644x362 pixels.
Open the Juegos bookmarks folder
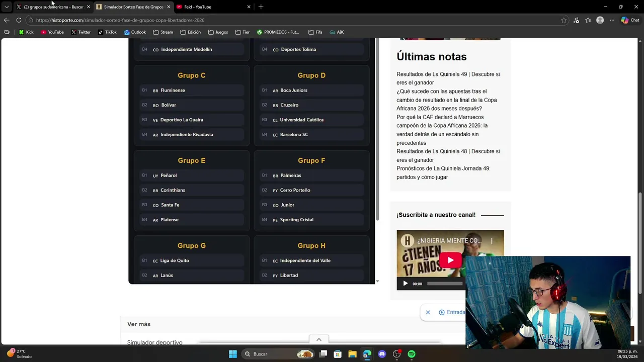[218, 32]
